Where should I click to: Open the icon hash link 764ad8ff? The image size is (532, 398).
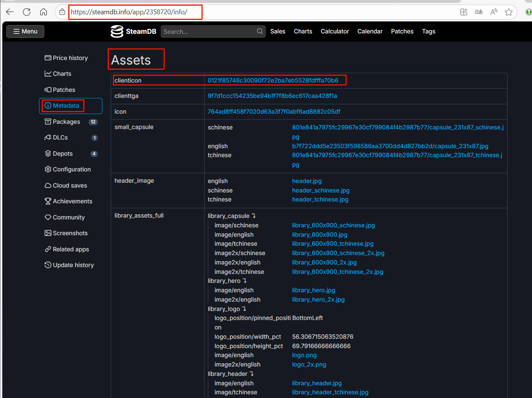(274, 111)
